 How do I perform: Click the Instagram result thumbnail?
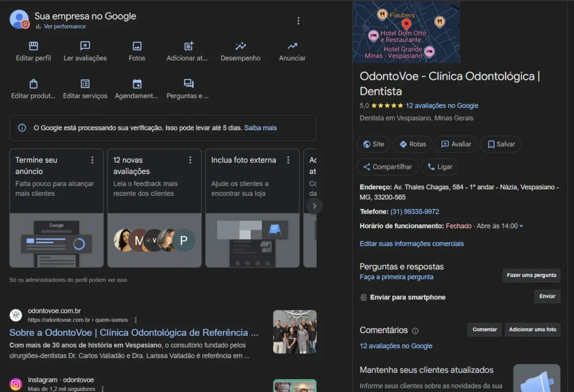pyautogui.click(x=295, y=385)
